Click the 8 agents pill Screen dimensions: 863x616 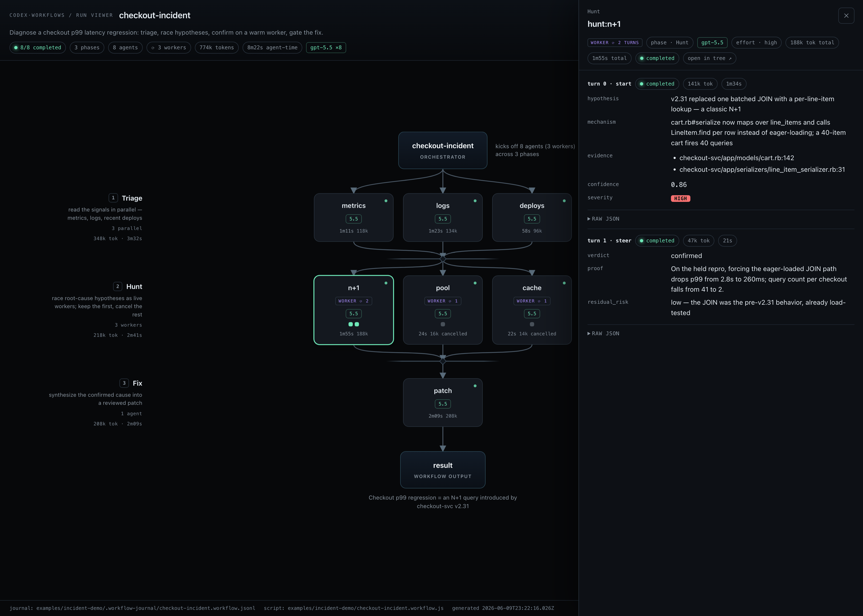click(125, 47)
